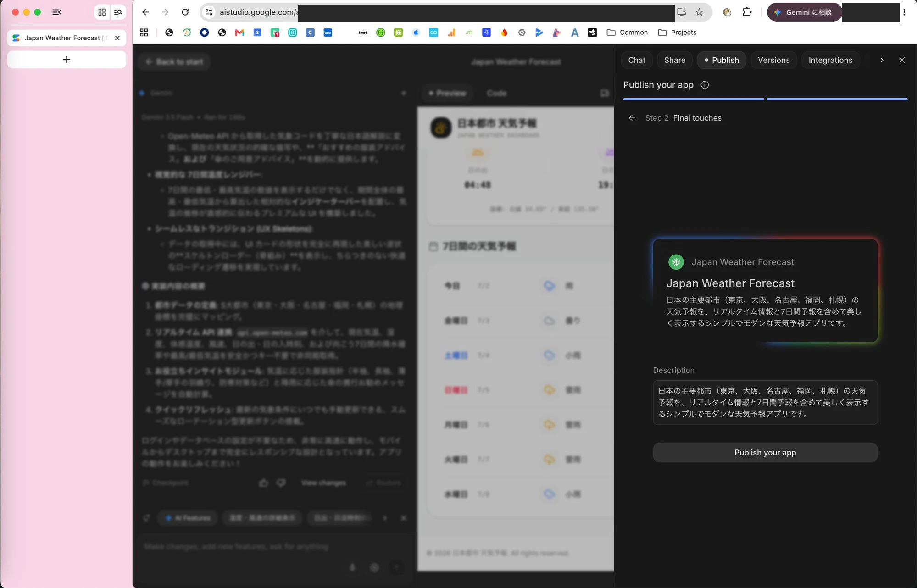Switch to the Preview view tab
The image size is (917, 588).
pyautogui.click(x=447, y=93)
